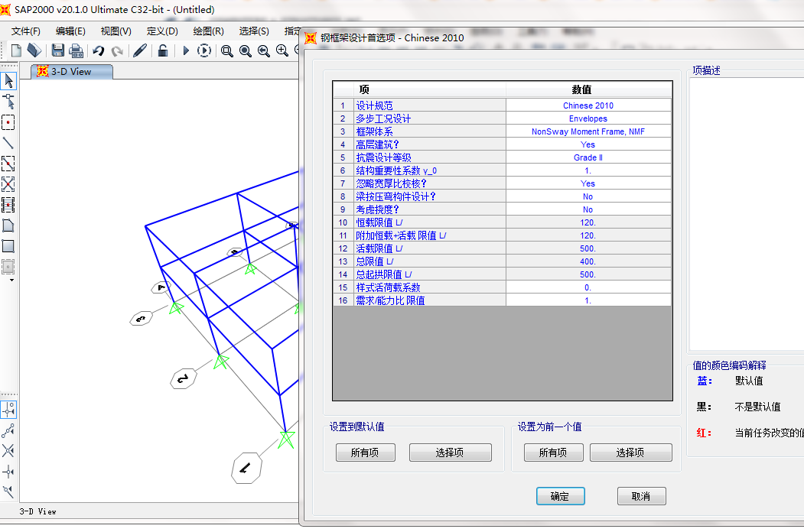Toggle snap to perpendicular
This screenshot has width=804, height=532.
(8, 472)
